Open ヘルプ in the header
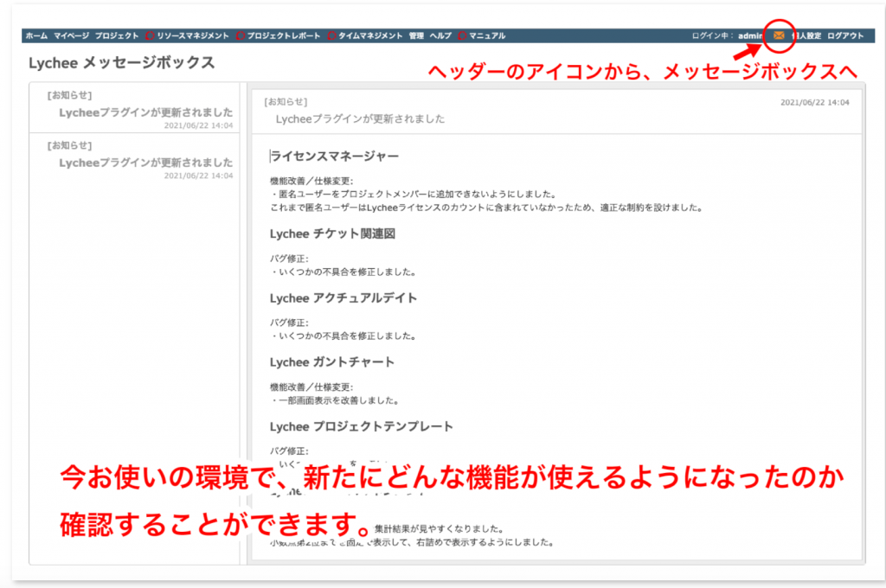This screenshot has width=886, height=588. 440,35
